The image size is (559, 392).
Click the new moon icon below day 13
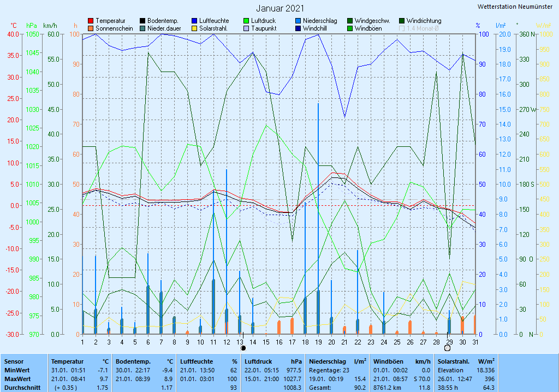coord(243,348)
